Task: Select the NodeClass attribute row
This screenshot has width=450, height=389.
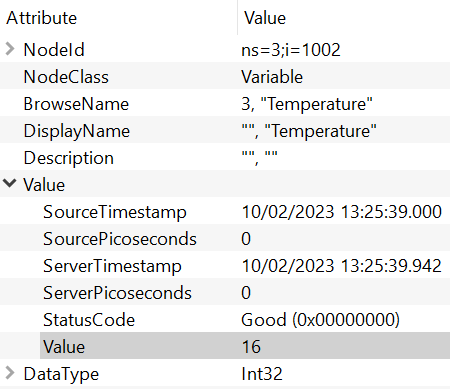Action: [x=225, y=77]
